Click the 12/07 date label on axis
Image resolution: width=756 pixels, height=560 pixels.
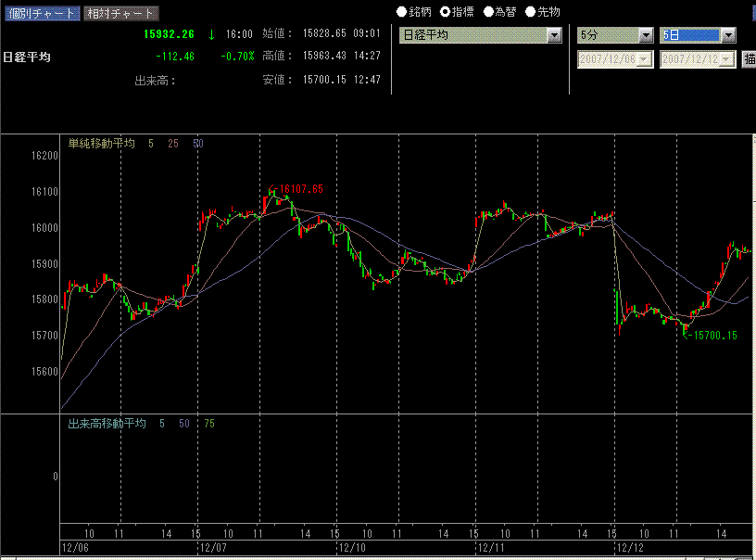tap(213, 549)
